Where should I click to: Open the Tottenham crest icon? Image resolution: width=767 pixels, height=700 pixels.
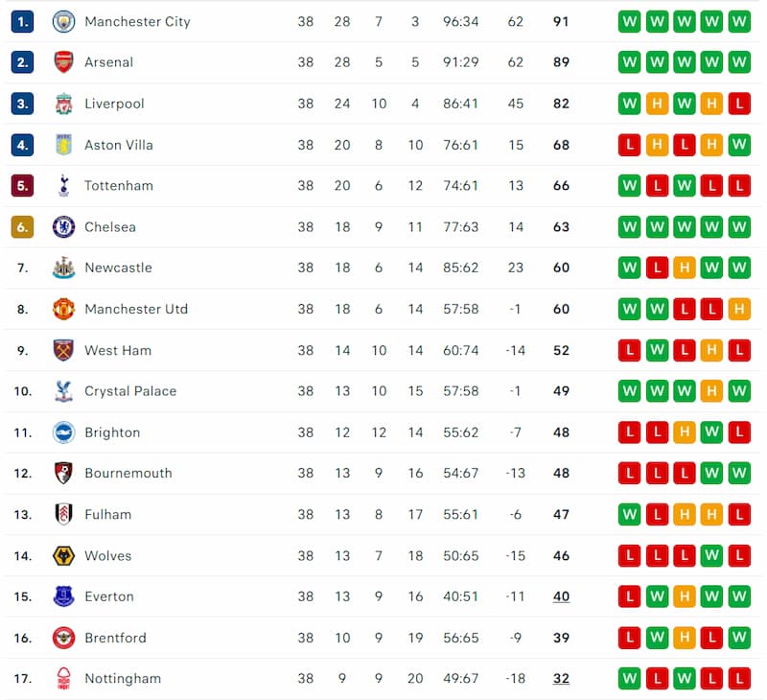pos(63,185)
